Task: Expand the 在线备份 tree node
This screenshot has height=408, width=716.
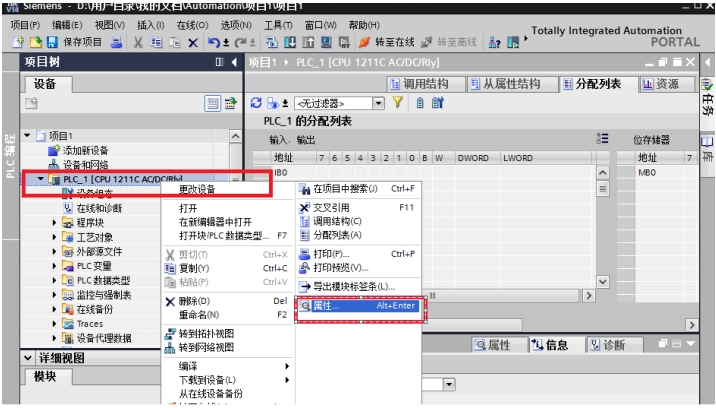Action: click(x=54, y=309)
